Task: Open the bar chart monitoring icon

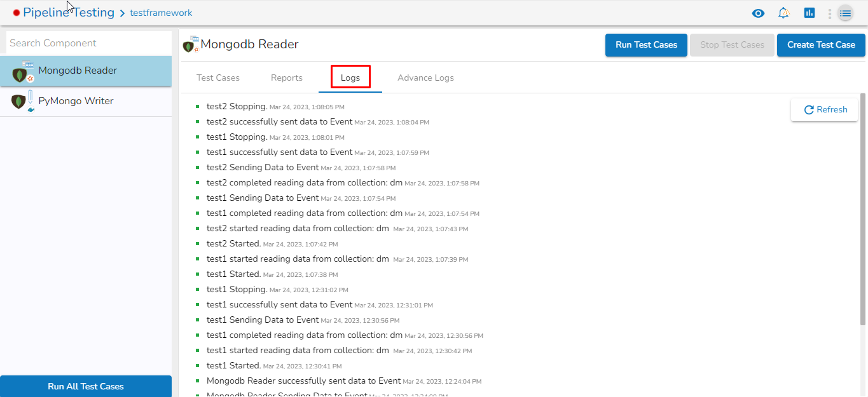Action: pos(809,13)
